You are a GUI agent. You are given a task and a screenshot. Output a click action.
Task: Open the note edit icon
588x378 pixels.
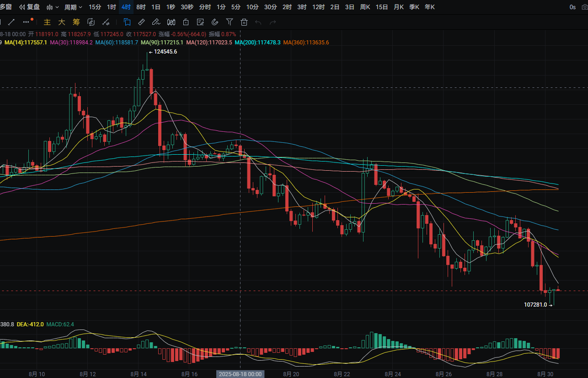[200, 22]
